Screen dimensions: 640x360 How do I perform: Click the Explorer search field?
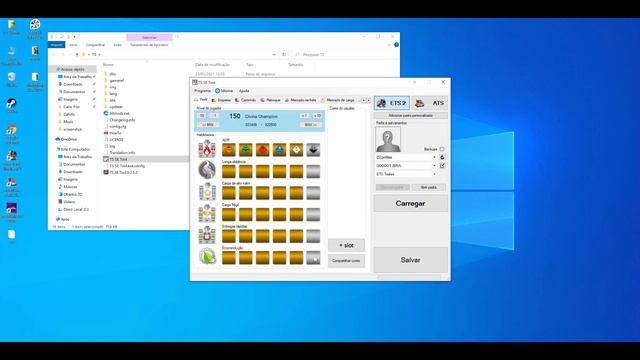point(345,54)
